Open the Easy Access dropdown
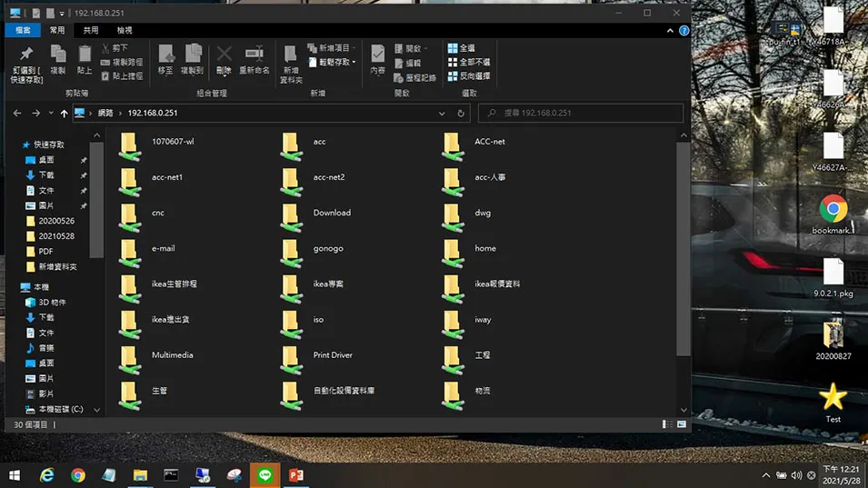 click(332, 62)
